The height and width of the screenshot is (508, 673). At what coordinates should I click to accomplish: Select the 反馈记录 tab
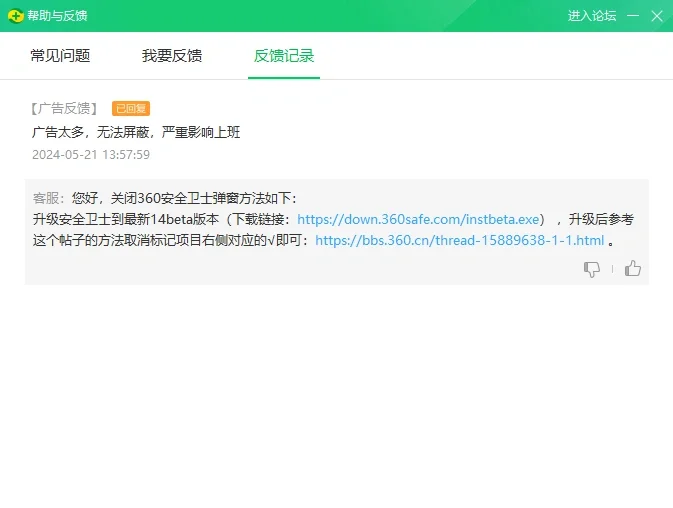[284, 56]
